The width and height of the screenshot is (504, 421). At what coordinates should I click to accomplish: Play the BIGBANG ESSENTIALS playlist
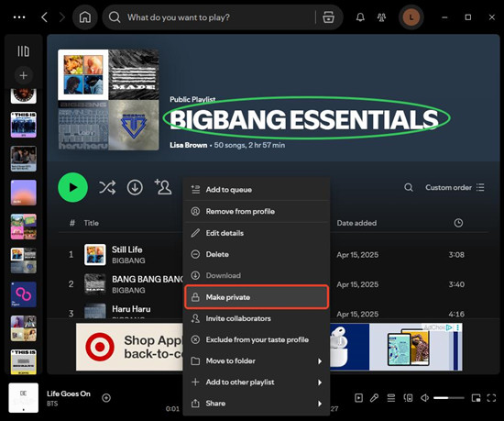pyautogui.click(x=73, y=187)
